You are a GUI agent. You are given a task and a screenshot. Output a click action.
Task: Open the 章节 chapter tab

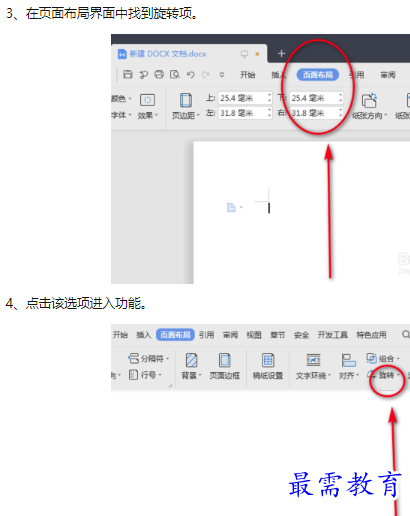[x=278, y=335]
